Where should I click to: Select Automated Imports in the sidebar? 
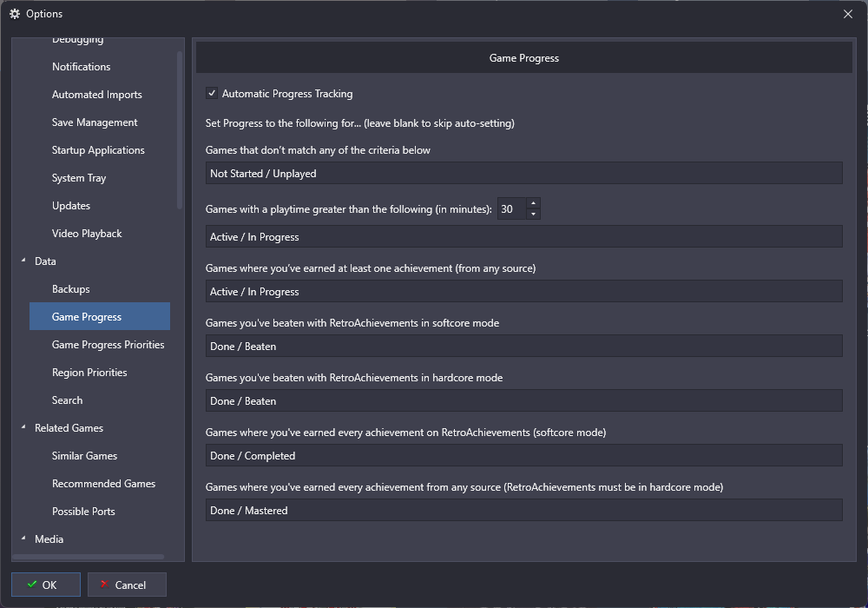97,95
